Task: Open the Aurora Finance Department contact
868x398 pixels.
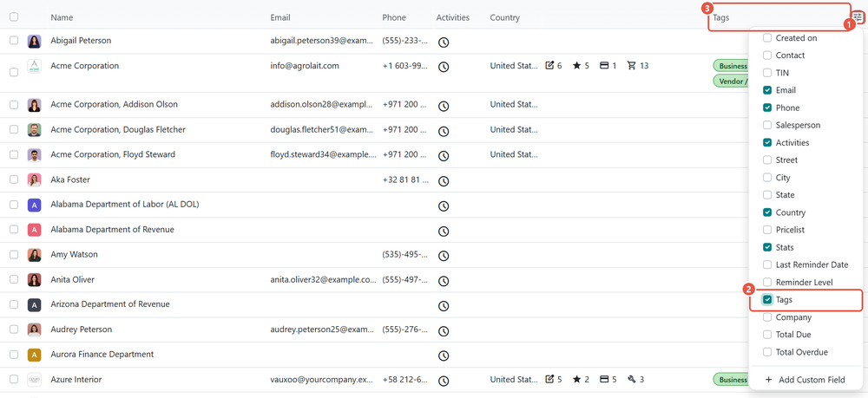Action: [x=102, y=355]
